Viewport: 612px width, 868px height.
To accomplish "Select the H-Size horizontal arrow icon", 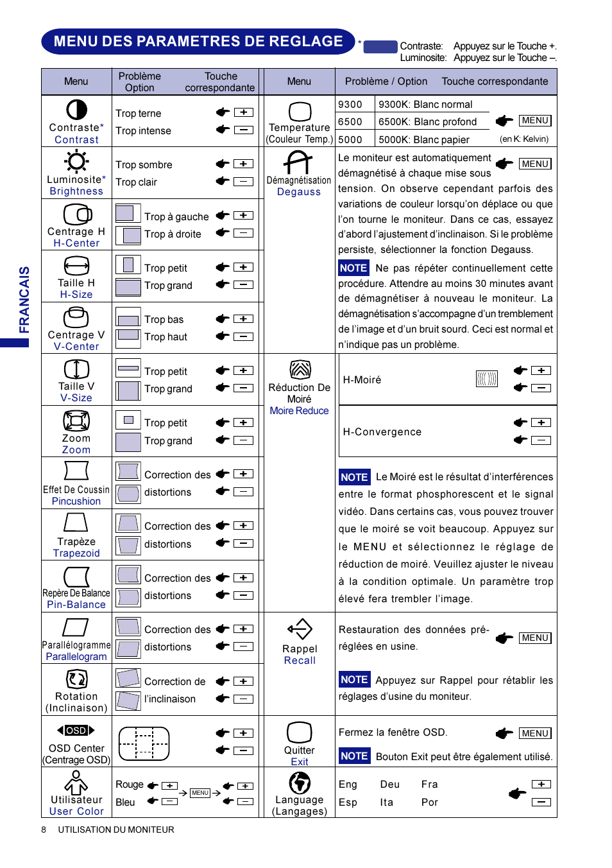I will (x=76, y=265).
